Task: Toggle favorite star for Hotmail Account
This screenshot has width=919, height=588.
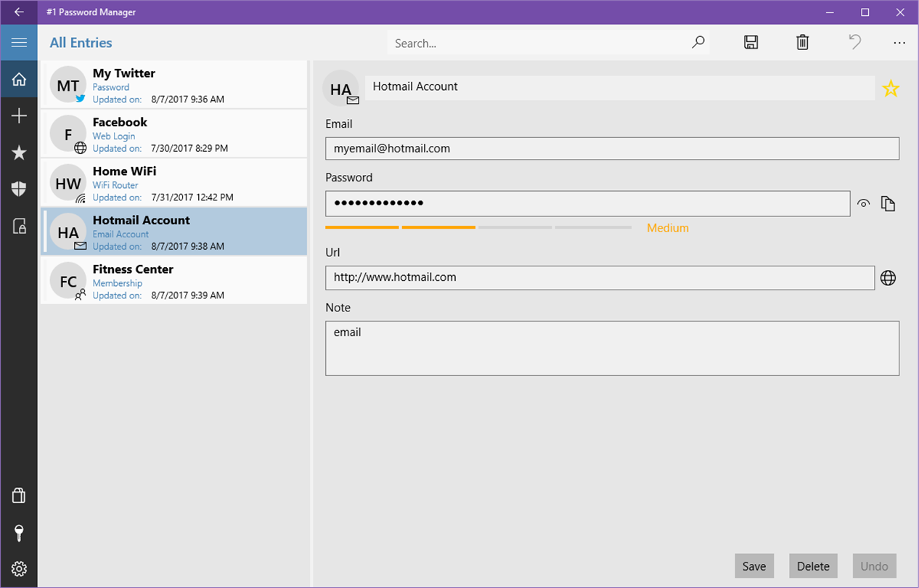Action: [891, 89]
